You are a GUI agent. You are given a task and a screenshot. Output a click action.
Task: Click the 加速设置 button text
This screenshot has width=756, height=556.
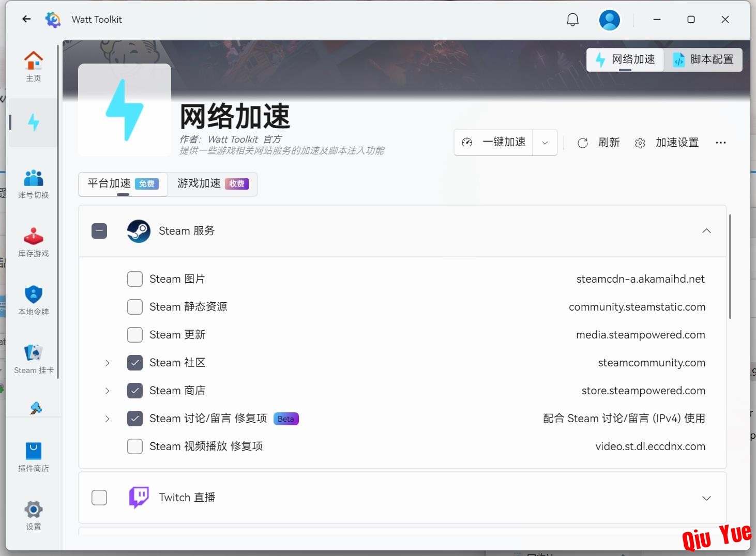pos(677,143)
